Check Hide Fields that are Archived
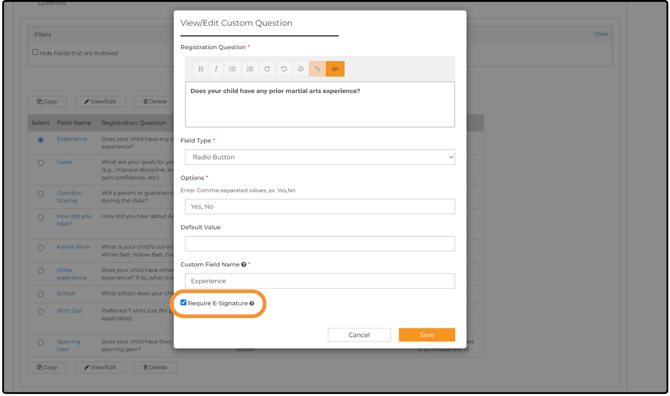Image resolution: width=670 pixels, height=396 pixels. coord(35,52)
